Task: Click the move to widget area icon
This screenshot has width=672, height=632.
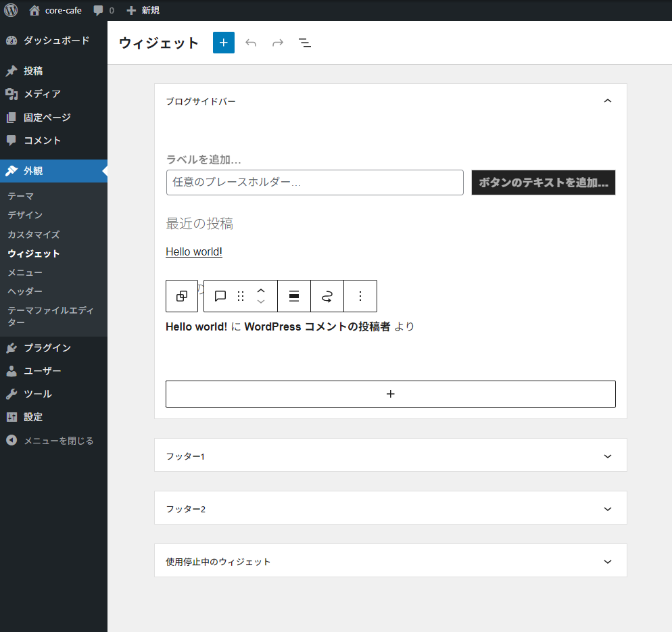Action: pos(327,296)
